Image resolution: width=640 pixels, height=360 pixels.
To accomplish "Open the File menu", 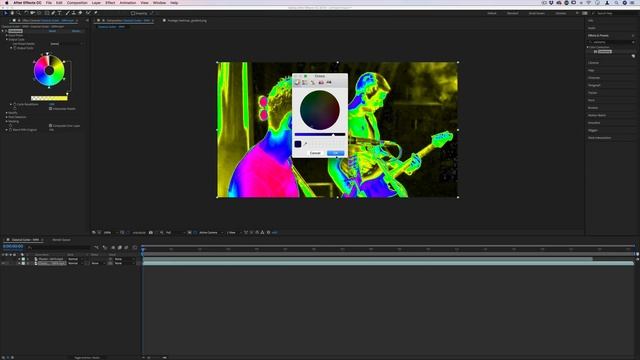I will (49, 3).
